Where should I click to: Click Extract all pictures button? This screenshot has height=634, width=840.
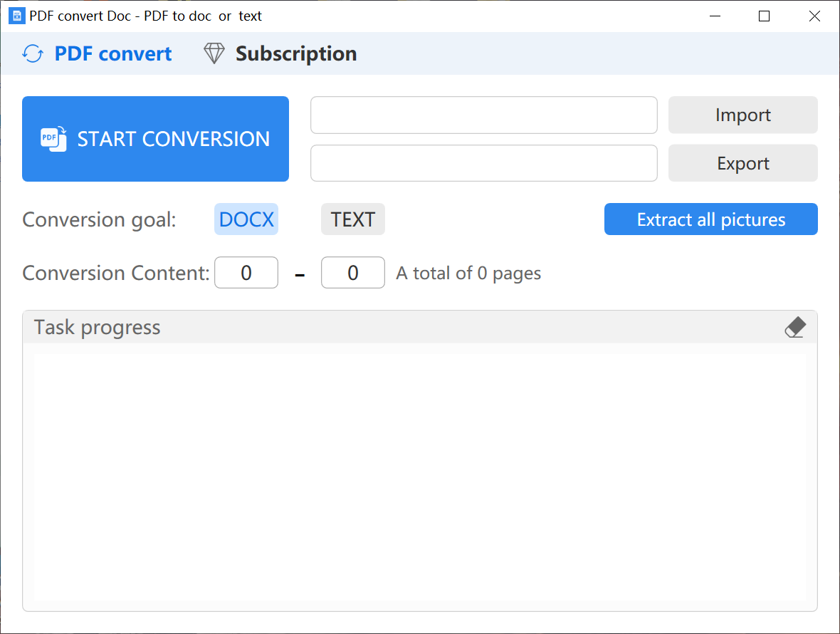[x=710, y=219]
